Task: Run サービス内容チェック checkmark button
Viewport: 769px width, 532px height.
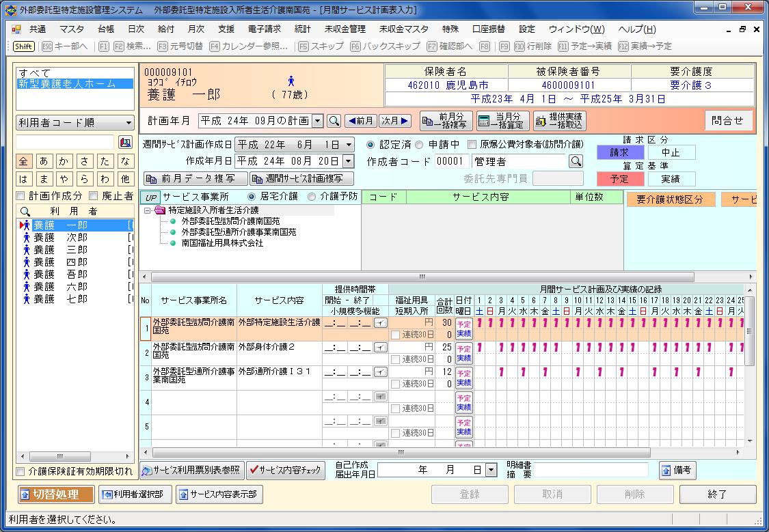Action: tap(286, 470)
